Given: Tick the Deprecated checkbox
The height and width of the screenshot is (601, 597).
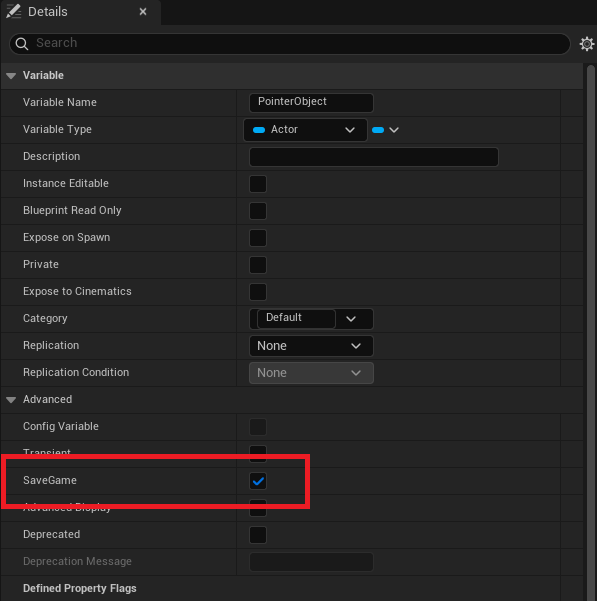Looking at the screenshot, I should 258,535.
